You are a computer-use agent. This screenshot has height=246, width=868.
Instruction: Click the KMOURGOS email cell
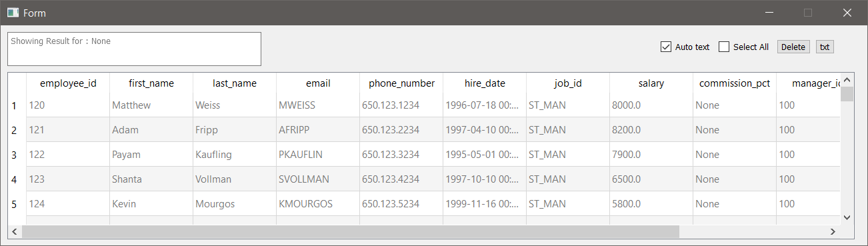[318, 204]
